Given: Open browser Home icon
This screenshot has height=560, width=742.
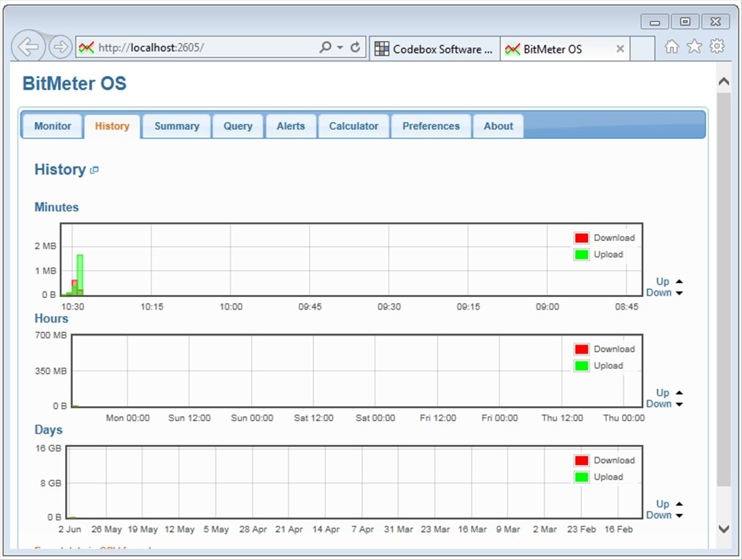Looking at the screenshot, I should point(671,46).
